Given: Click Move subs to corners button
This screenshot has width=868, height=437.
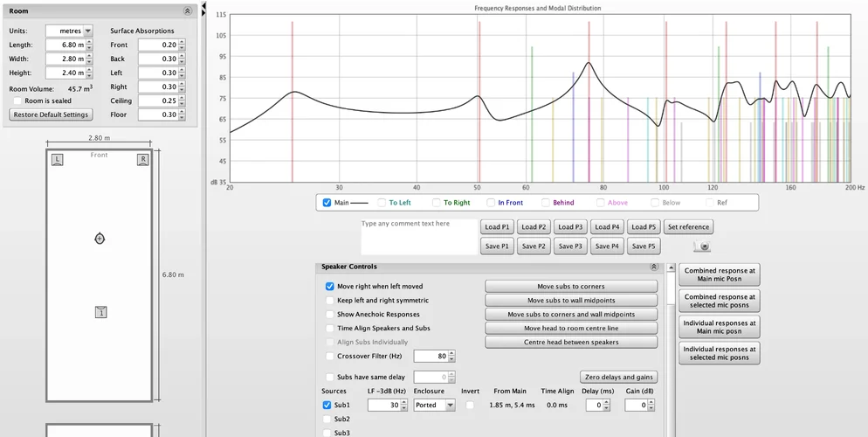Looking at the screenshot, I should tap(570, 287).
